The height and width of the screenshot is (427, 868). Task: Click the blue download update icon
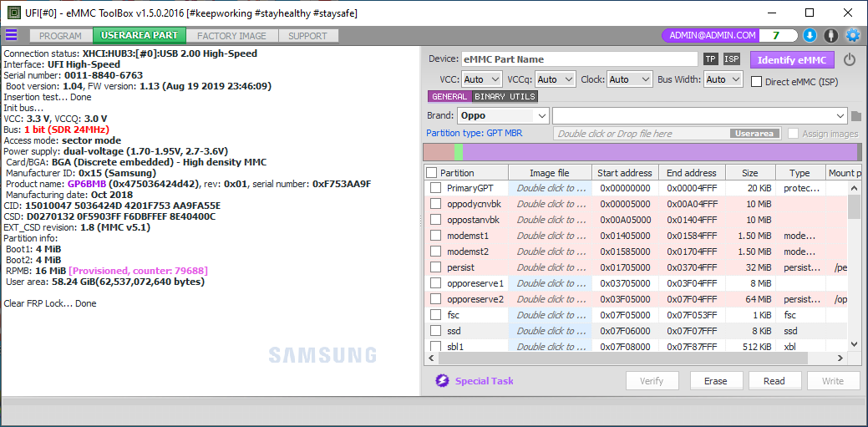coord(810,35)
